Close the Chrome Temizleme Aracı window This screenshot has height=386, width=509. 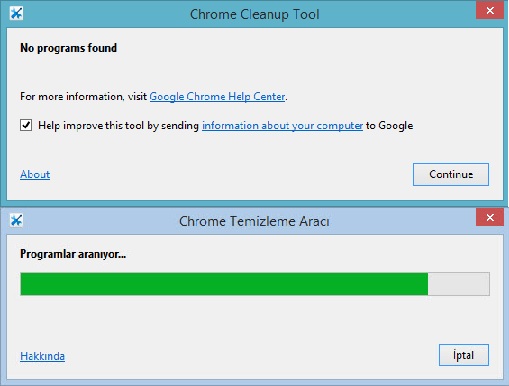point(490,218)
